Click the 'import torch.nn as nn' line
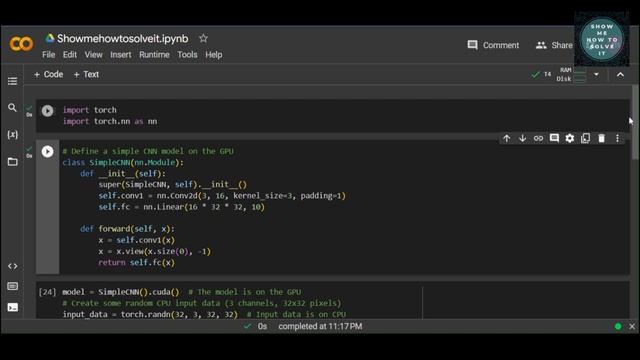 tap(110, 122)
